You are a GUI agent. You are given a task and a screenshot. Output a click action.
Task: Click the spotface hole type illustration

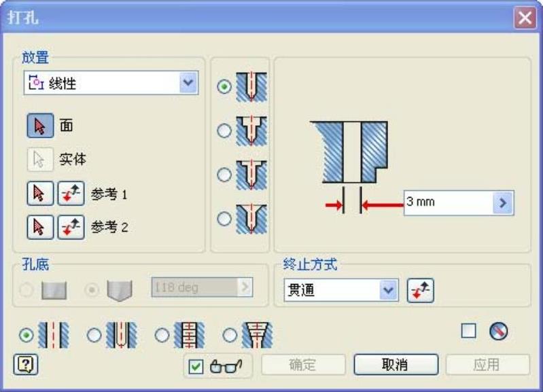(251, 175)
